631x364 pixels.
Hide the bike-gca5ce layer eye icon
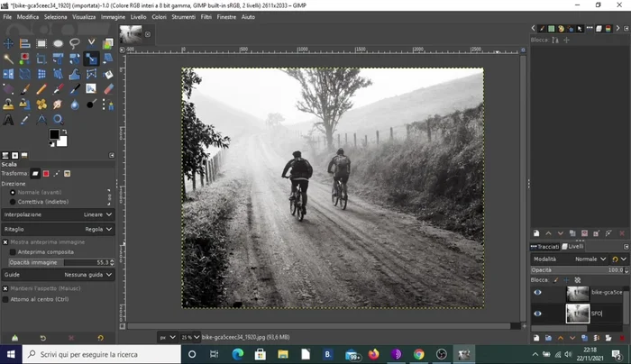tap(538, 293)
